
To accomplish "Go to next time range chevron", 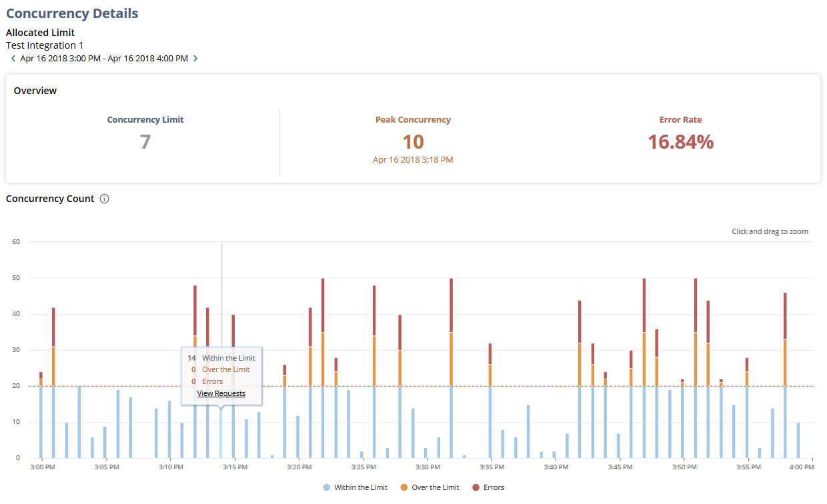I will click(195, 59).
